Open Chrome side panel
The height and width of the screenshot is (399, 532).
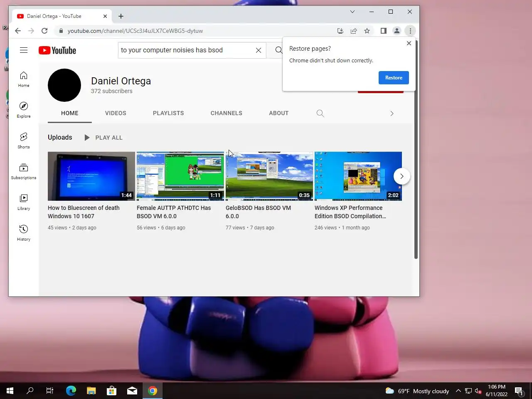tap(384, 31)
